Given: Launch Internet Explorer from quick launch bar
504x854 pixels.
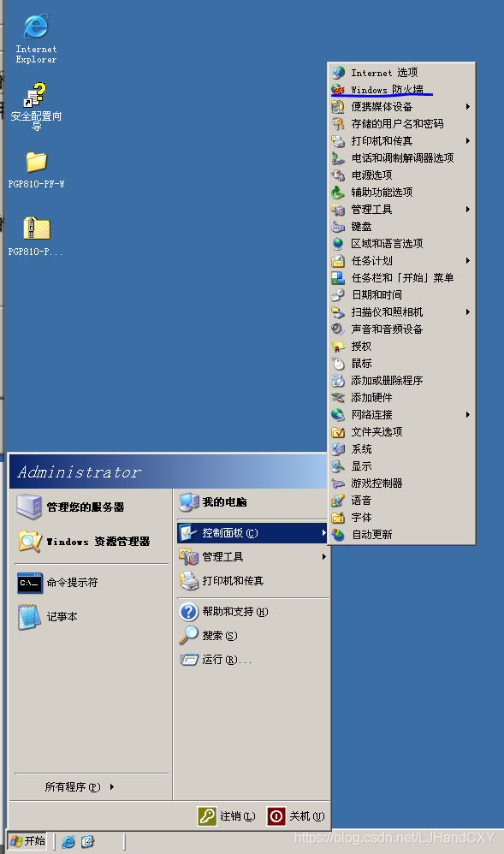Looking at the screenshot, I should (68, 841).
